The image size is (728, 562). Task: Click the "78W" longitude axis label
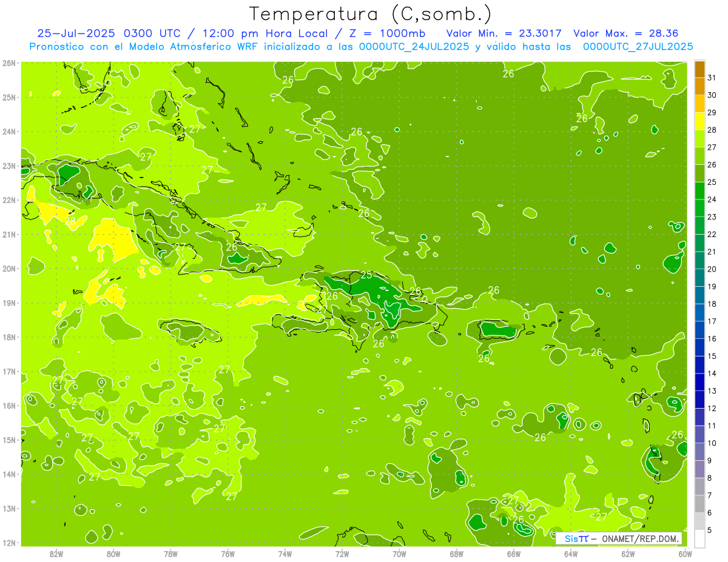coord(170,554)
